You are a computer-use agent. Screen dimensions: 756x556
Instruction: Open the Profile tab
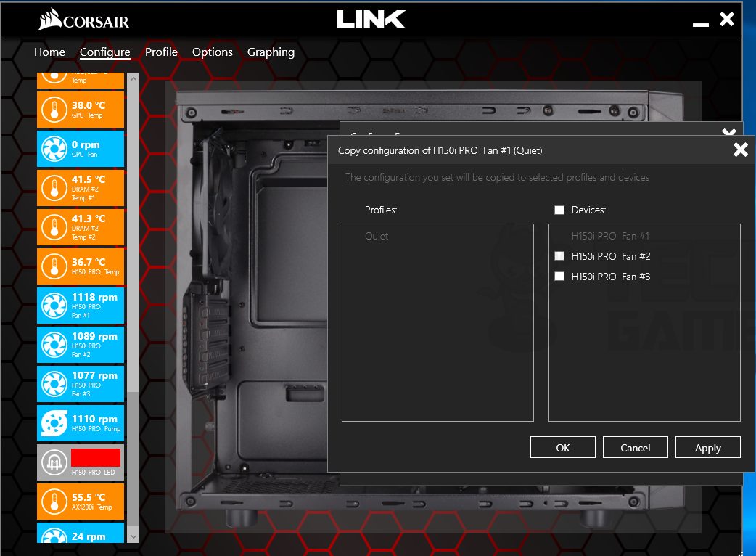click(162, 52)
